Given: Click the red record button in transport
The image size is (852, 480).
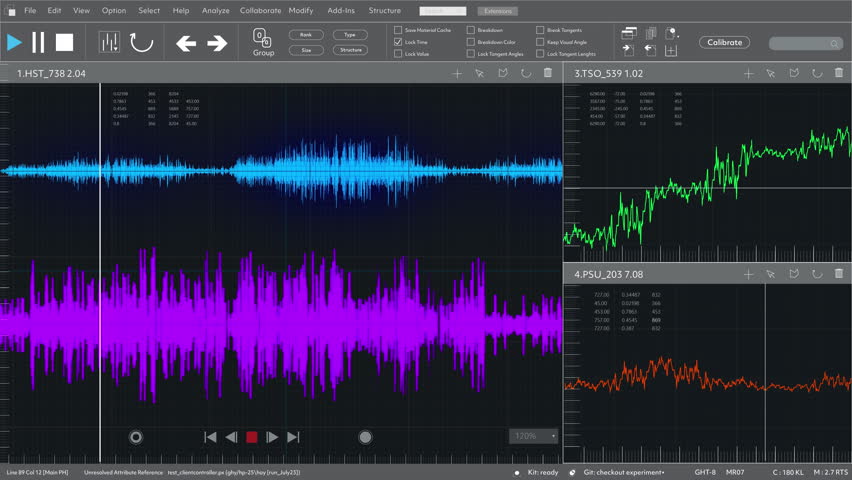Looking at the screenshot, I should click(252, 437).
